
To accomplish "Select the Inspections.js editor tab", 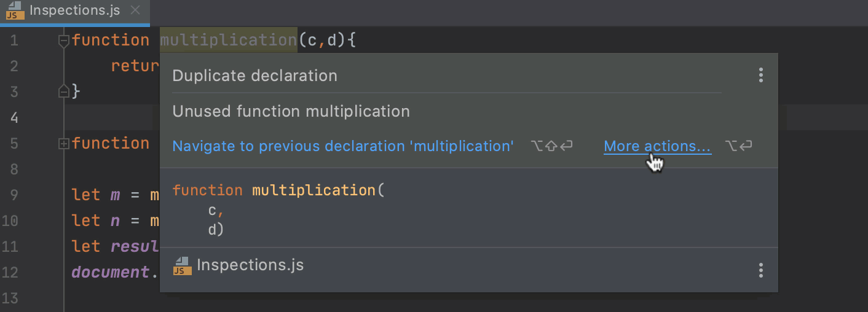I will [74, 11].
